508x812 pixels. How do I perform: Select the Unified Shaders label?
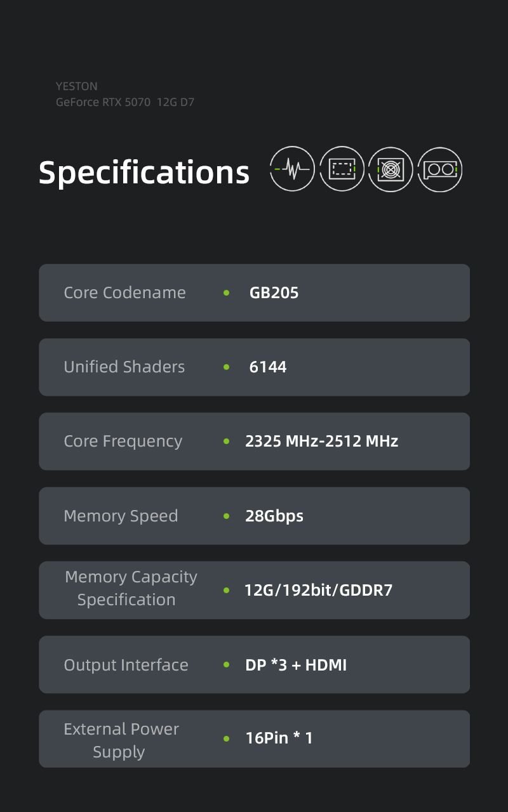pos(124,367)
